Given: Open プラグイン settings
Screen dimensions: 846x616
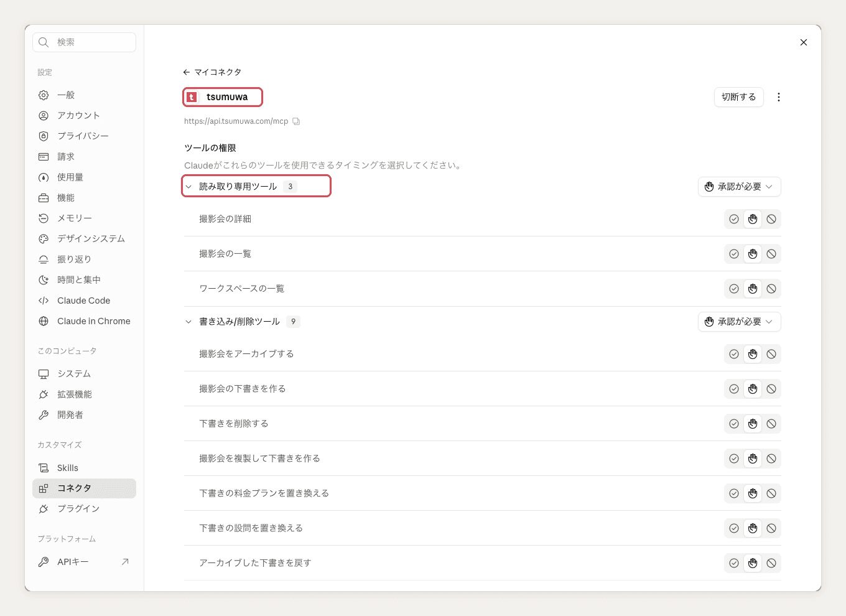Looking at the screenshot, I should click(x=84, y=509).
